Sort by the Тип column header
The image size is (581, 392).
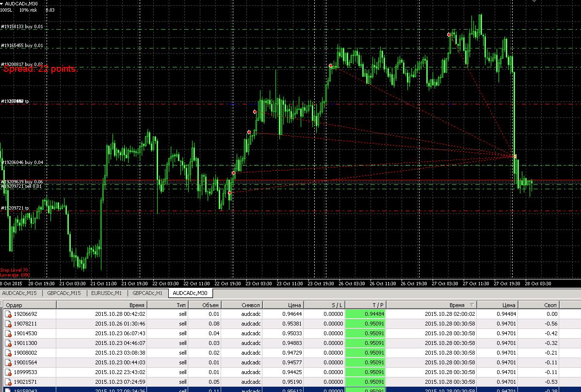coord(168,305)
